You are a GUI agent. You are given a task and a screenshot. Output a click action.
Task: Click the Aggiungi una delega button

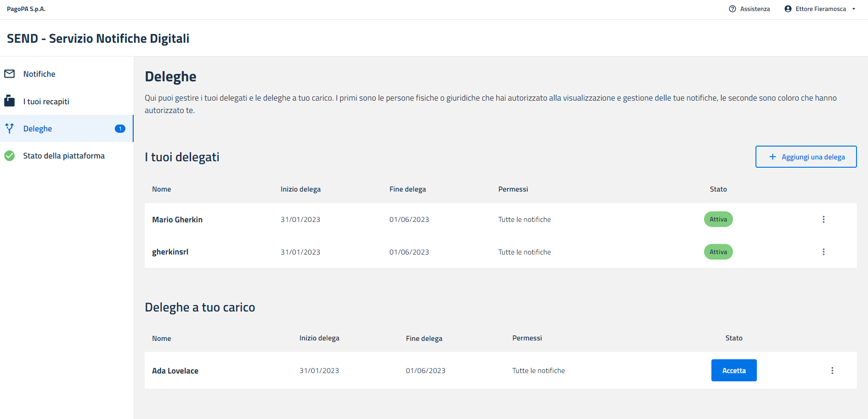(806, 157)
